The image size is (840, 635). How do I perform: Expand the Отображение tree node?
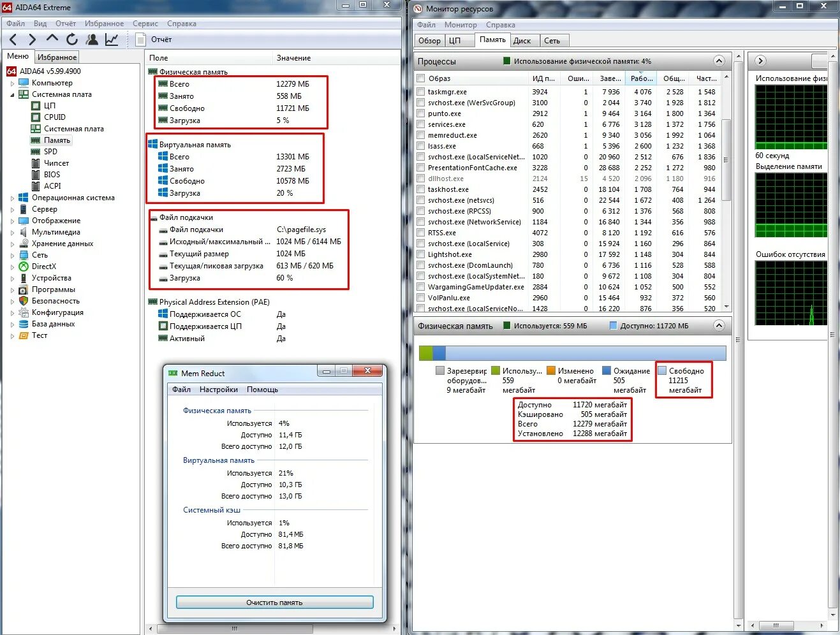click(12, 221)
